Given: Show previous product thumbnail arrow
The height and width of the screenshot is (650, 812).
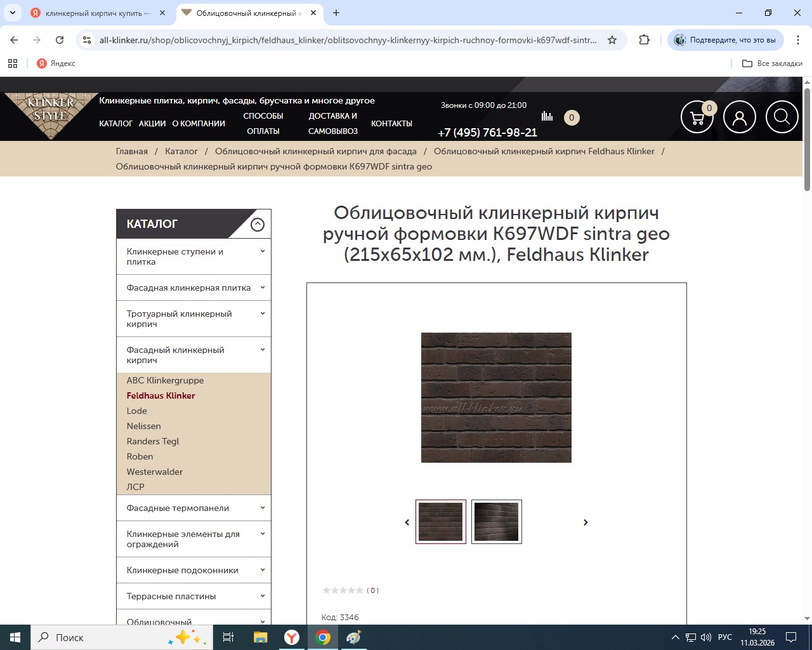Looking at the screenshot, I should [407, 522].
